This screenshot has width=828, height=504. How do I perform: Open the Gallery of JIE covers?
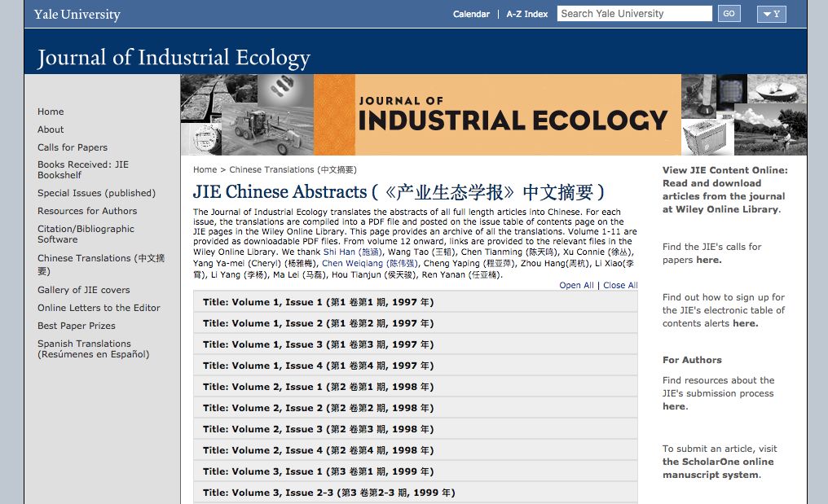tap(89, 290)
